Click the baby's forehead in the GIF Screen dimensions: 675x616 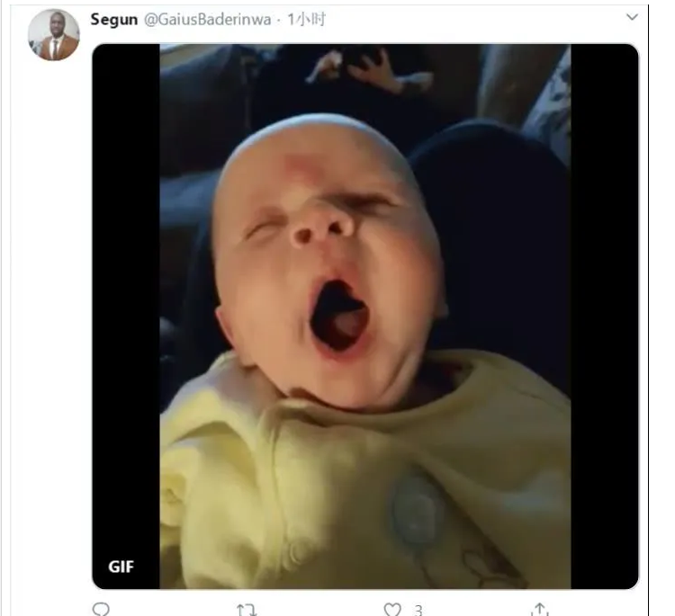click(x=310, y=159)
